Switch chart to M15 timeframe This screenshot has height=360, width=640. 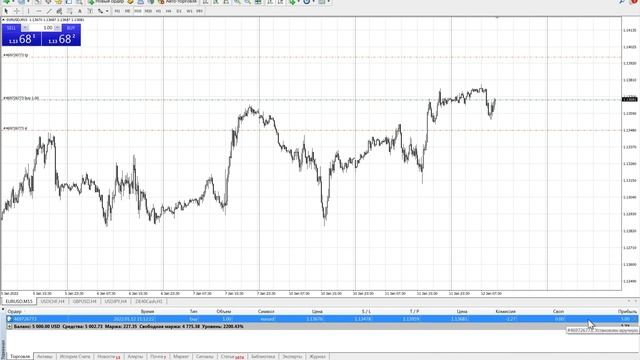[x=138, y=11]
